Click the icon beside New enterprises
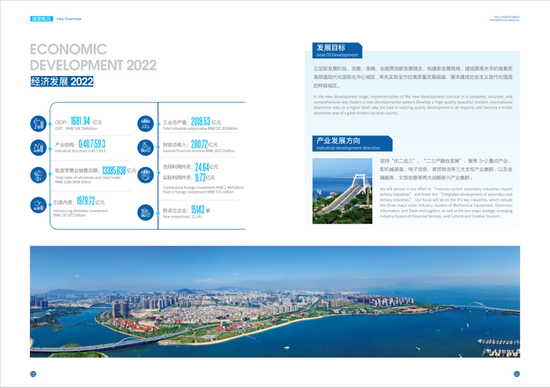The image size is (550, 388). click(145, 212)
